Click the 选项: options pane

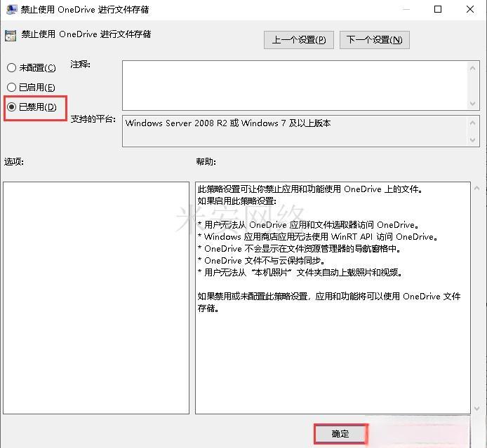point(96,298)
